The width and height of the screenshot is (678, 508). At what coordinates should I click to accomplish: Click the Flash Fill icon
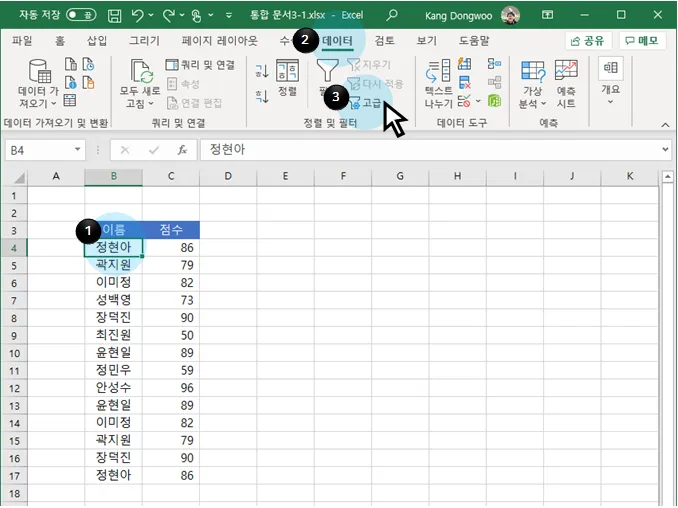pos(464,64)
